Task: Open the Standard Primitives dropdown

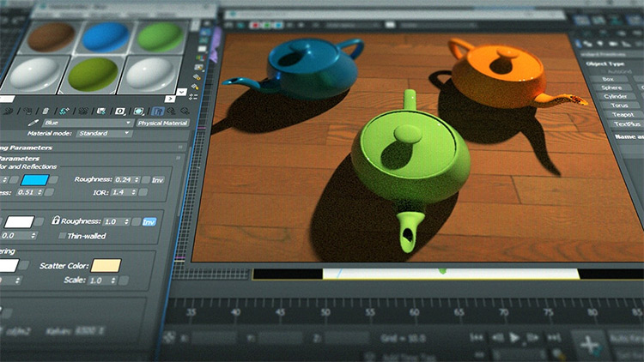Action: click(611, 54)
